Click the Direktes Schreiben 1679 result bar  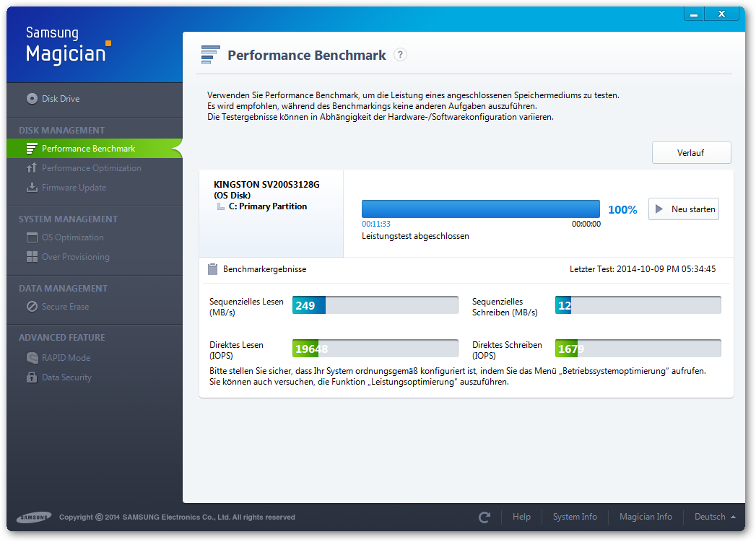coord(638,349)
